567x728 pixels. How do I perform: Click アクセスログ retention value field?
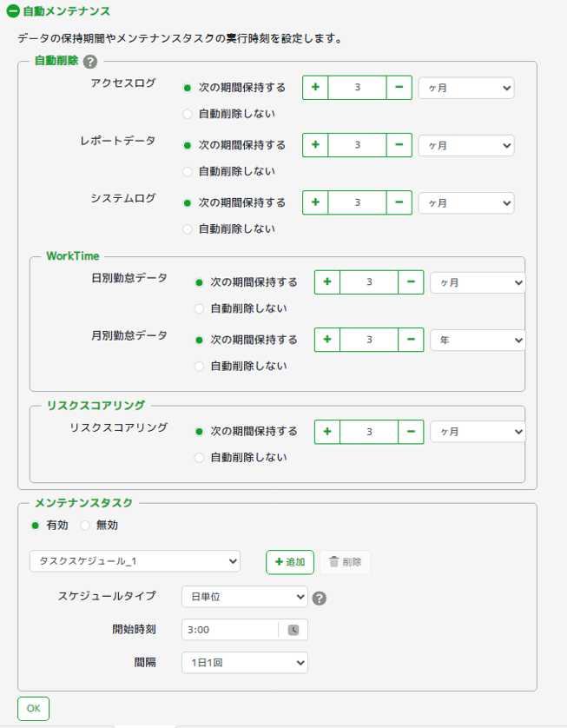click(357, 87)
